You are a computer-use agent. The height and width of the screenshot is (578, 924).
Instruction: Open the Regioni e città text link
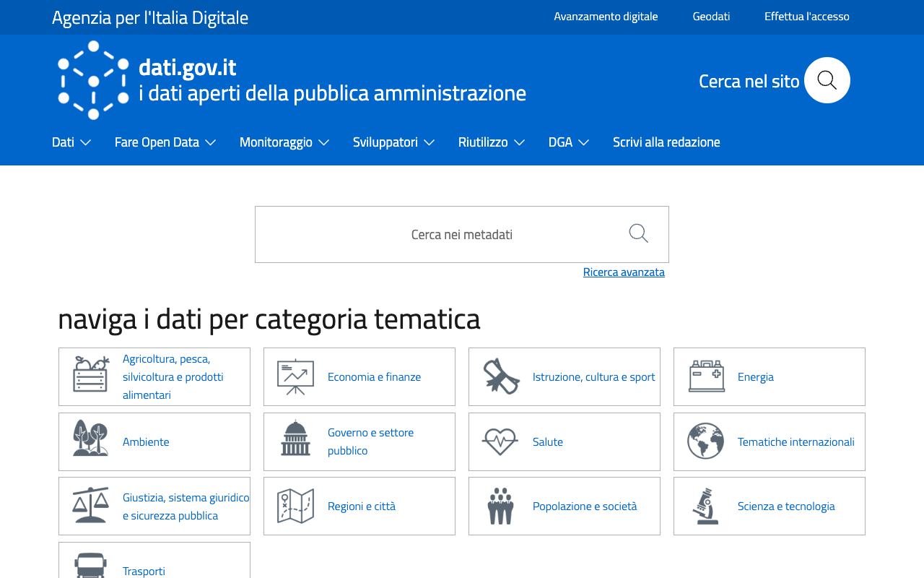362,506
